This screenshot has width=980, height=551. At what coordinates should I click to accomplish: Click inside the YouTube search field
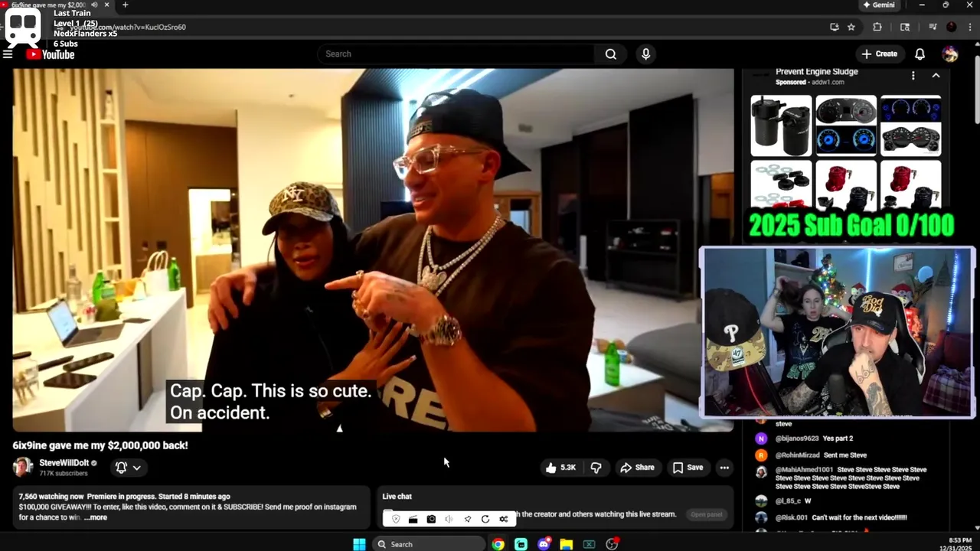(x=456, y=54)
